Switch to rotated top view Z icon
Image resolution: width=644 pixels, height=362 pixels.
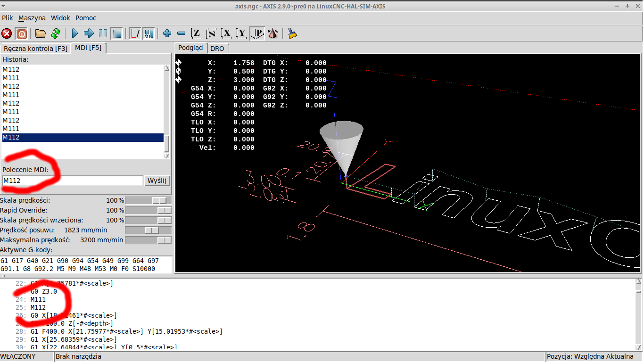[x=211, y=33]
